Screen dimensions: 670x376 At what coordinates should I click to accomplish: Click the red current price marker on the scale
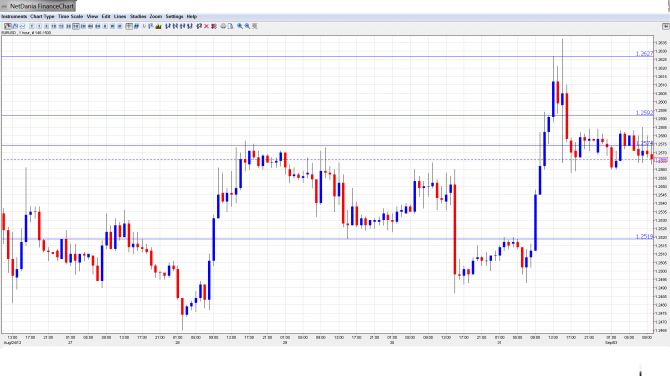coord(661,160)
